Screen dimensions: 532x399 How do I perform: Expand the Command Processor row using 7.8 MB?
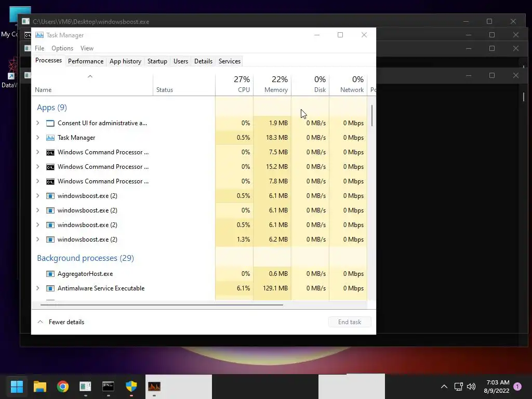coord(37,181)
